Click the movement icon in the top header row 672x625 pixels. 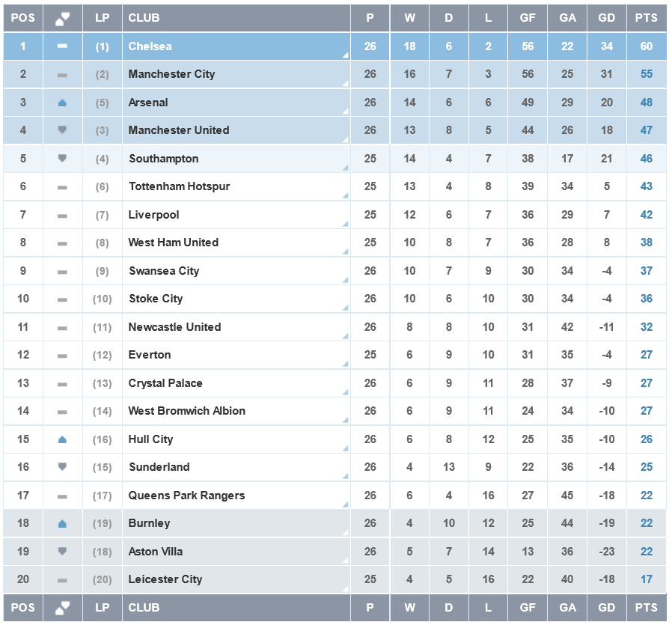point(62,18)
